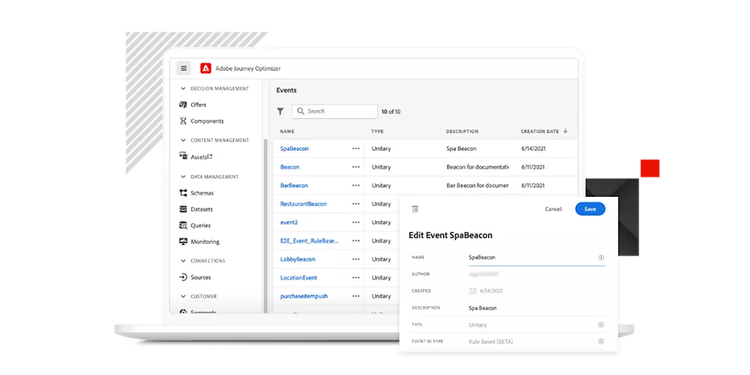Collapse the Decision Management section

[183, 88]
